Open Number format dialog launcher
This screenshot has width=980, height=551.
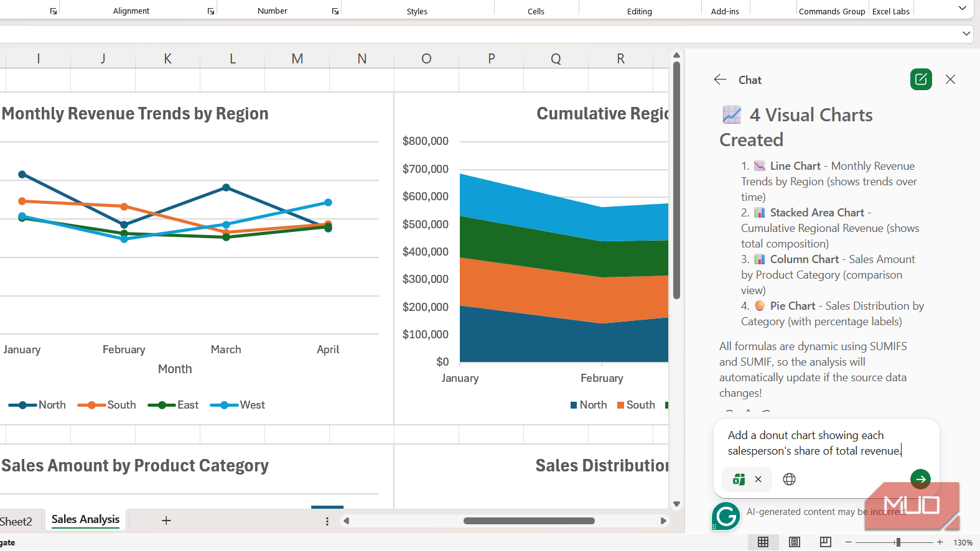(335, 11)
